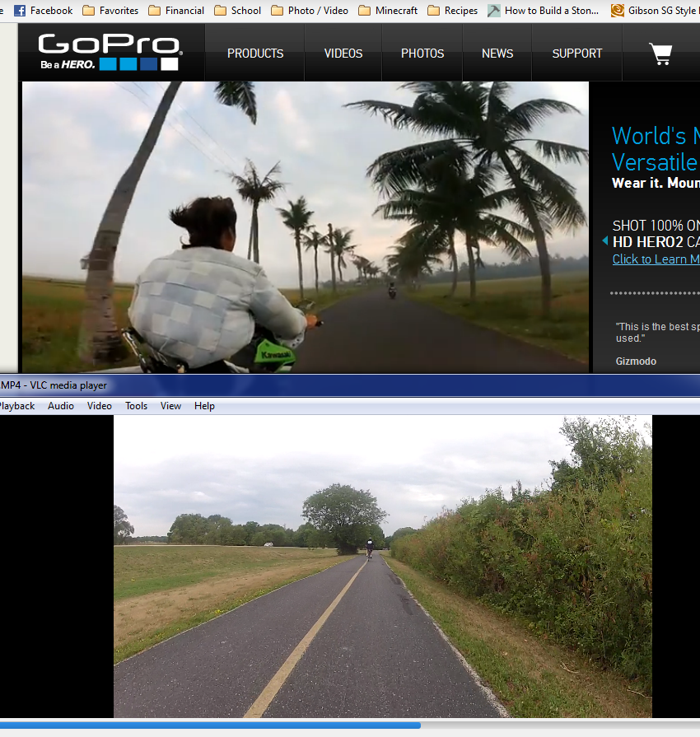
Task: Click the GoPro logo
Action: [x=110, y=52]
